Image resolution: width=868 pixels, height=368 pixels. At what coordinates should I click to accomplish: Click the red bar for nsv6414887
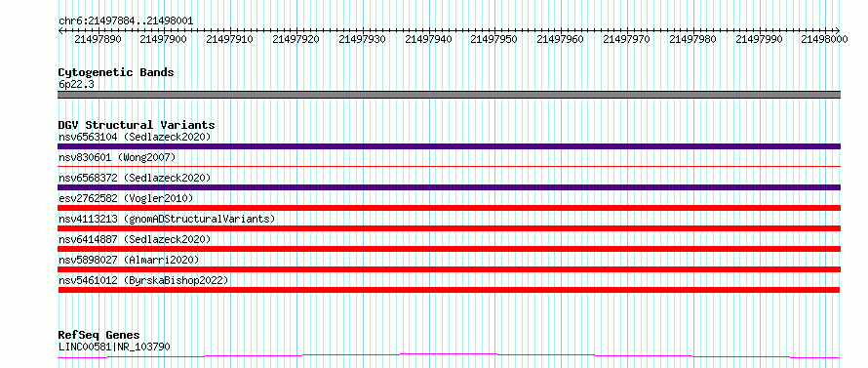tap(449, 249)
